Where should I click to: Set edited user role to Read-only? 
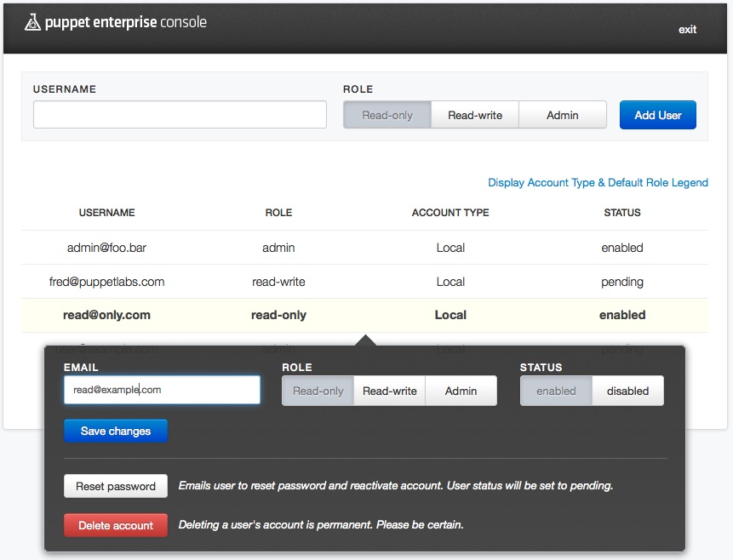point(318,391)
